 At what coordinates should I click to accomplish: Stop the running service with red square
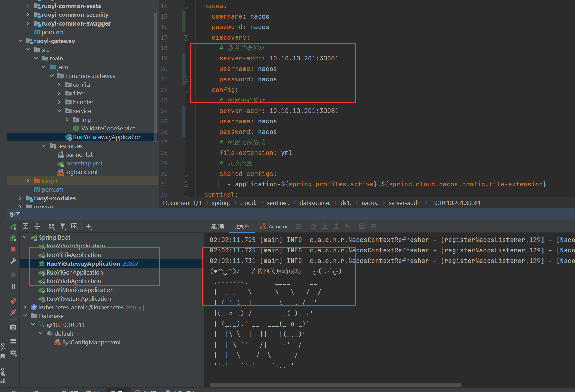pos(13,249)
